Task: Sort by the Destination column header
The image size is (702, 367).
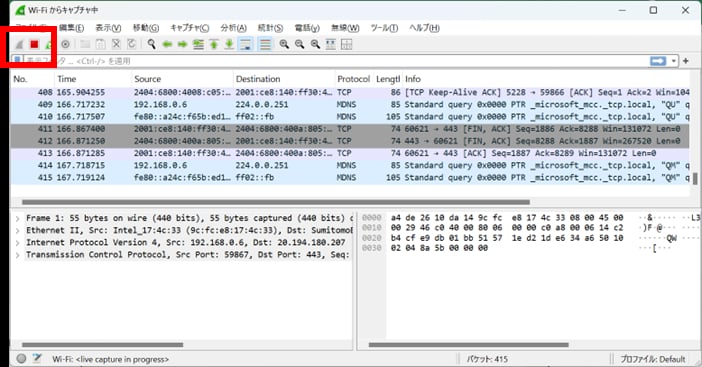Action: 284,79
